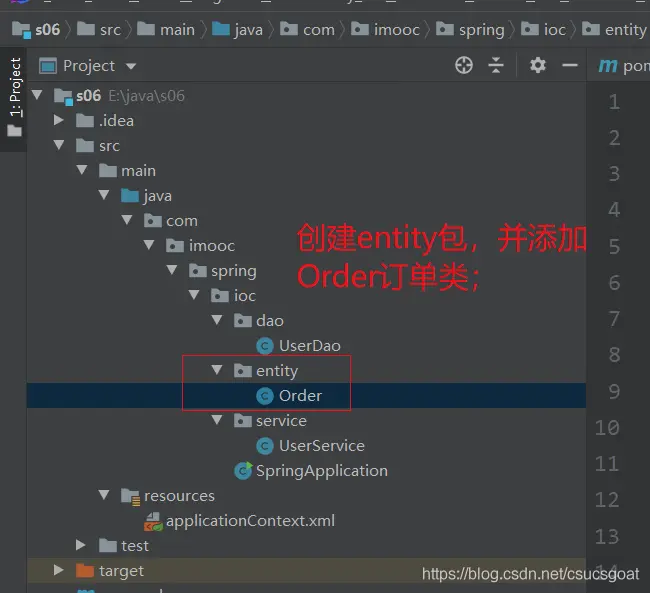Click the service package folder icon
The height and width of the screenshot is (593, 650).
[x=243, y=420]
